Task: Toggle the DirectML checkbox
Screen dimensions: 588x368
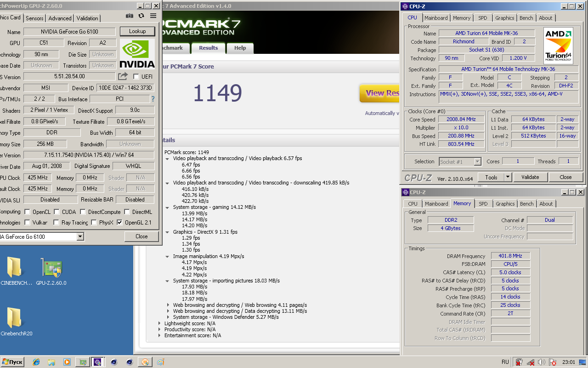Action: pyautogui.click(x=127, y=212)
